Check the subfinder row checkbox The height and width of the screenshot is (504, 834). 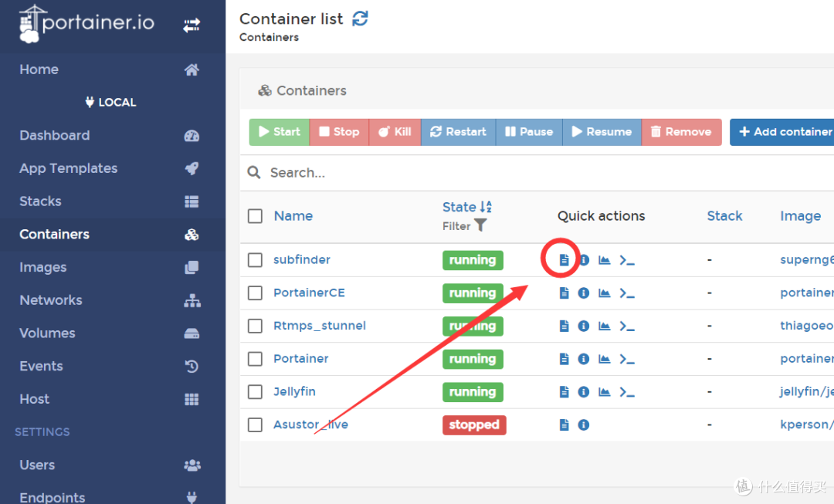click(x=256, y=260)
